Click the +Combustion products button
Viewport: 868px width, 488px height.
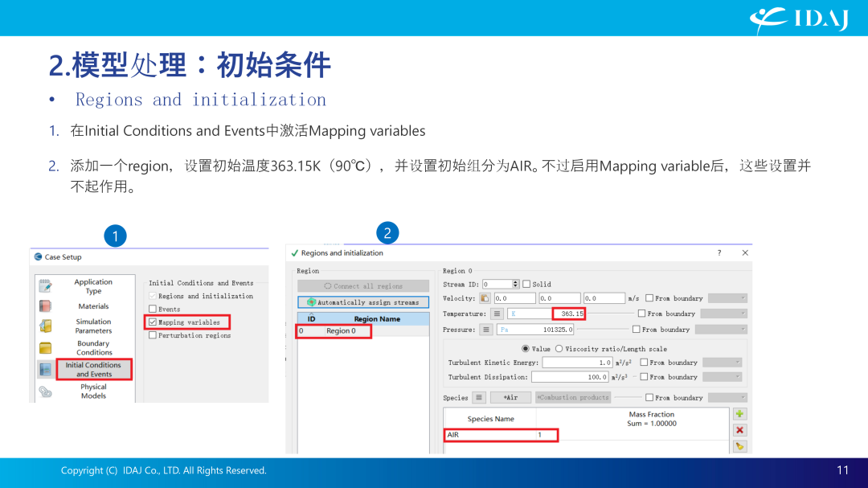coord(573,397)
